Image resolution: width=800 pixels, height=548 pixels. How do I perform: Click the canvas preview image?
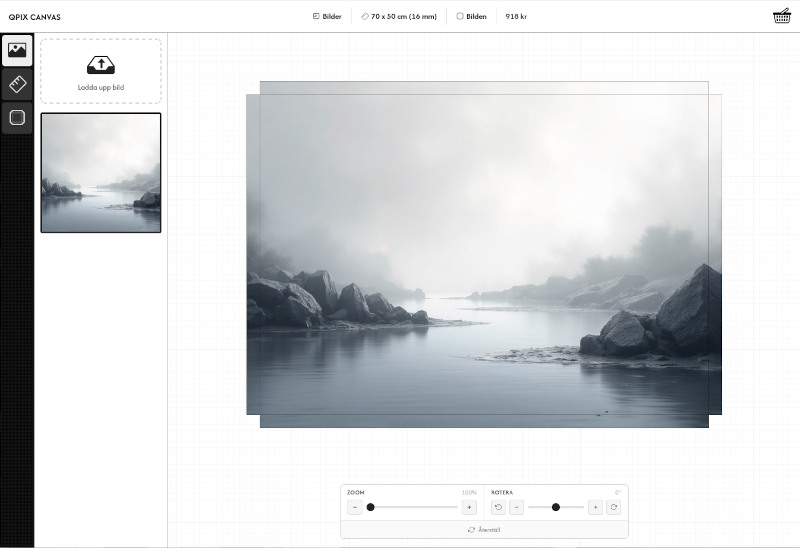[x=484, y=254]
